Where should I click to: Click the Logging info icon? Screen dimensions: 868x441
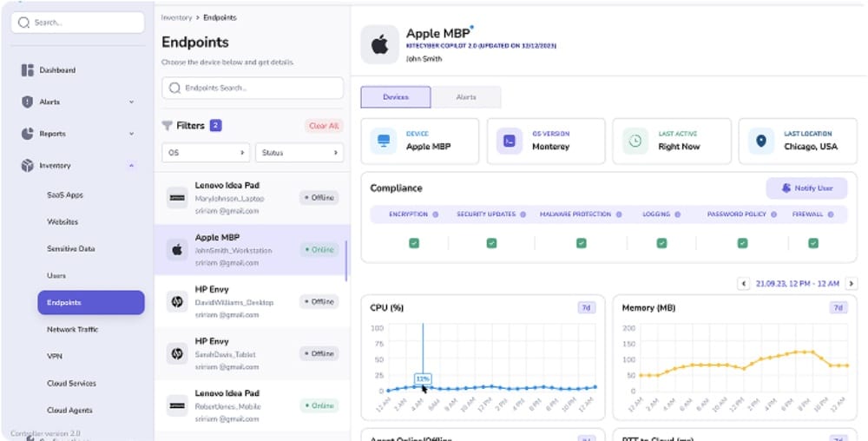pyautogui.click(x=678, y=214)
